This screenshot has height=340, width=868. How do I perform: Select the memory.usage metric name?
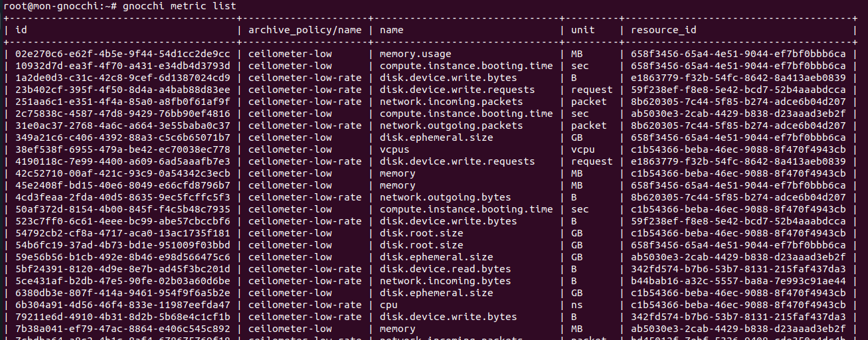415,54
